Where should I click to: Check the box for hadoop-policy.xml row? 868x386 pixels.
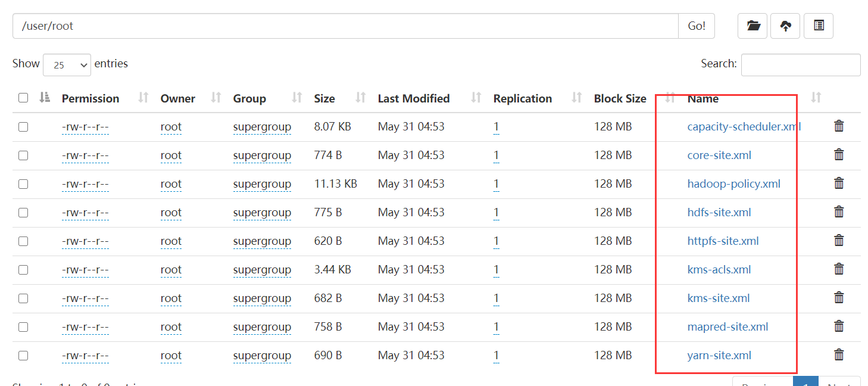(x=23, y=184)
